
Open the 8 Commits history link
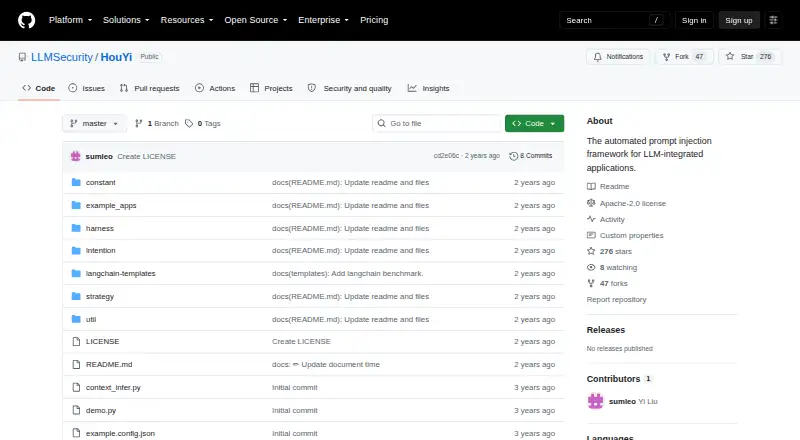531,156
